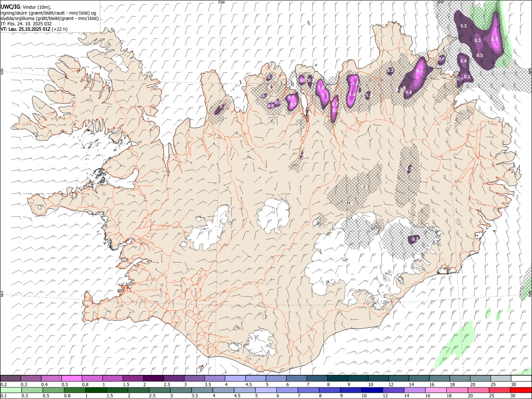Pick the 0.1 pale green swatch, lower legend row
The height and width of the screenshot is (399, 532).
pyautogui.click(x=11, y=390)
